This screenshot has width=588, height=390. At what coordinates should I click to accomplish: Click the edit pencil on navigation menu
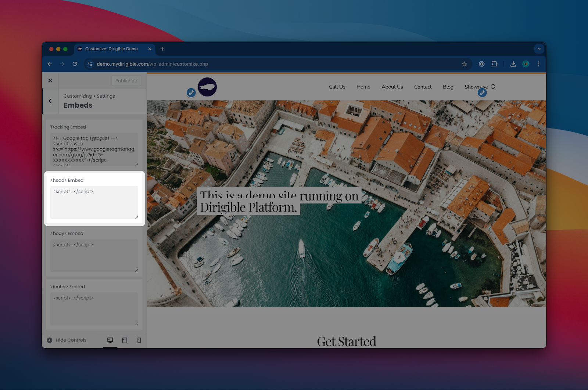coord(482,93)
